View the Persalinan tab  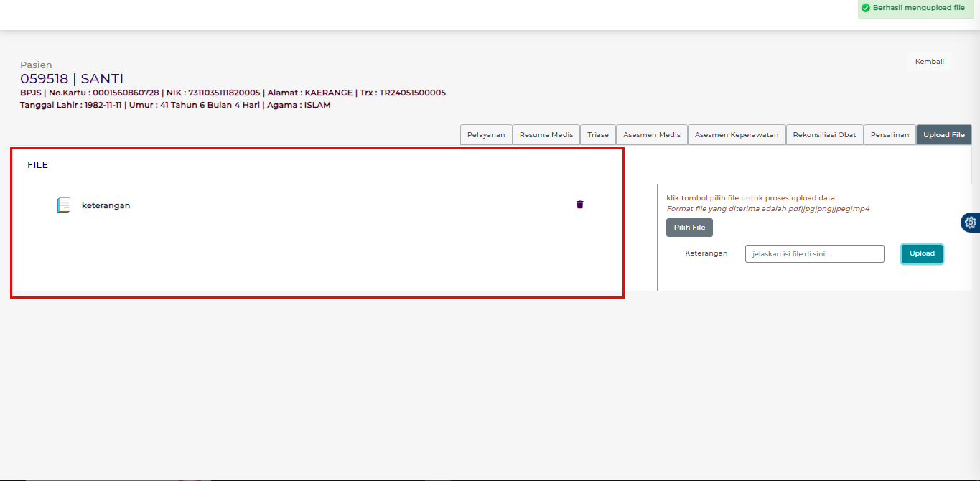(x=890, y=135)
